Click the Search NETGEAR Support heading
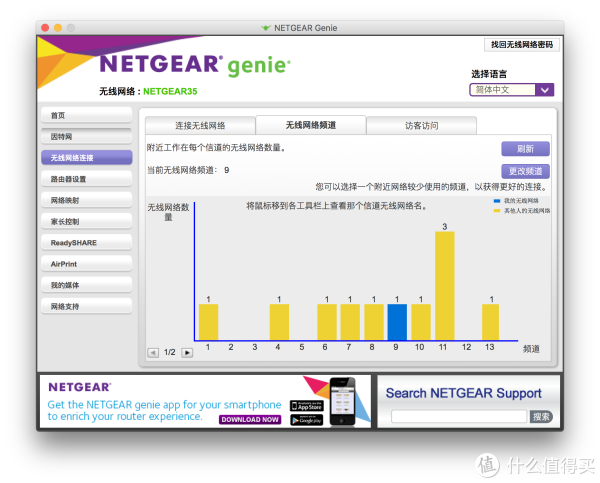This screenshot has height=483, width=600. 463,393
